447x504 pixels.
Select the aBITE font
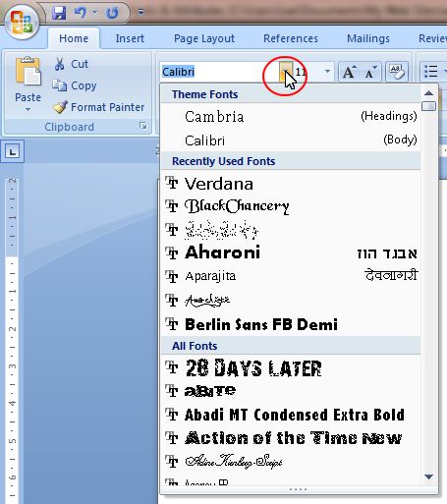[x=291, y=391]
